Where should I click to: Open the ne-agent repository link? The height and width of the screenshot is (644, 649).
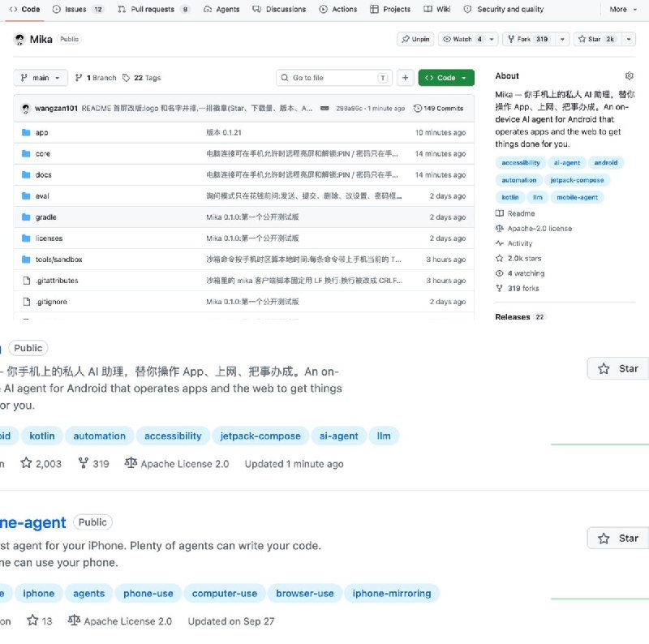point(32,522)
